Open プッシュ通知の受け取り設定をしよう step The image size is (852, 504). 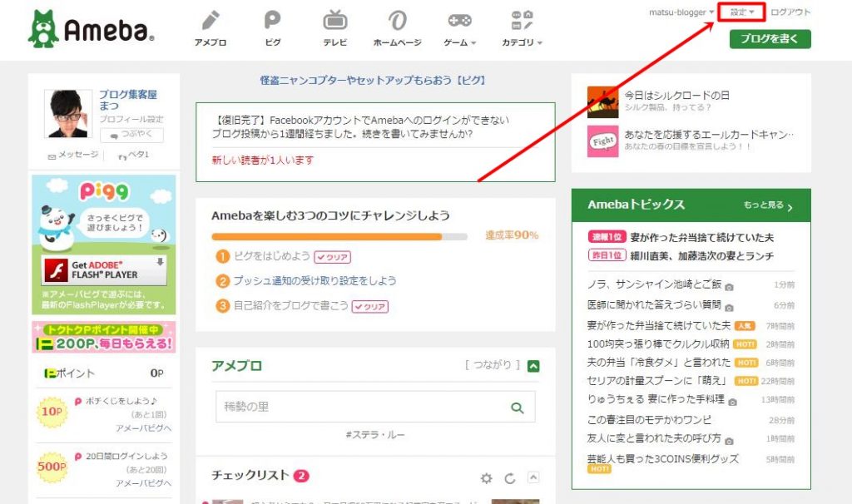[315, 281]
